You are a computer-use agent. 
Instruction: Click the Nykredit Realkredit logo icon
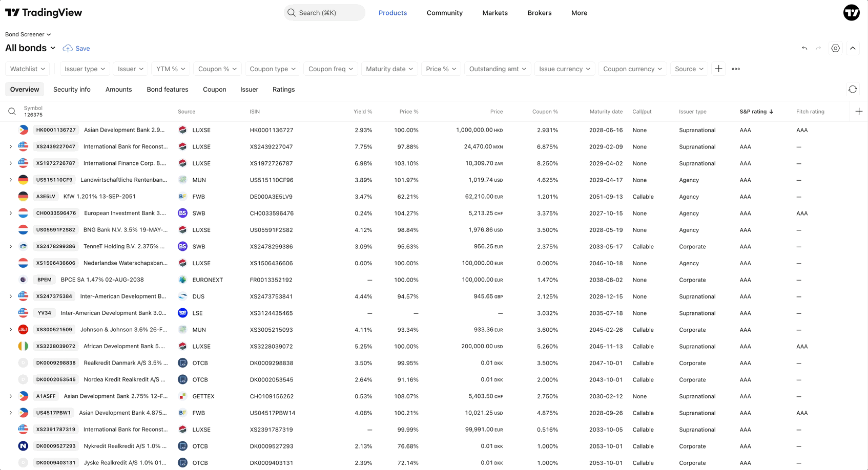(x=23, y=446)
